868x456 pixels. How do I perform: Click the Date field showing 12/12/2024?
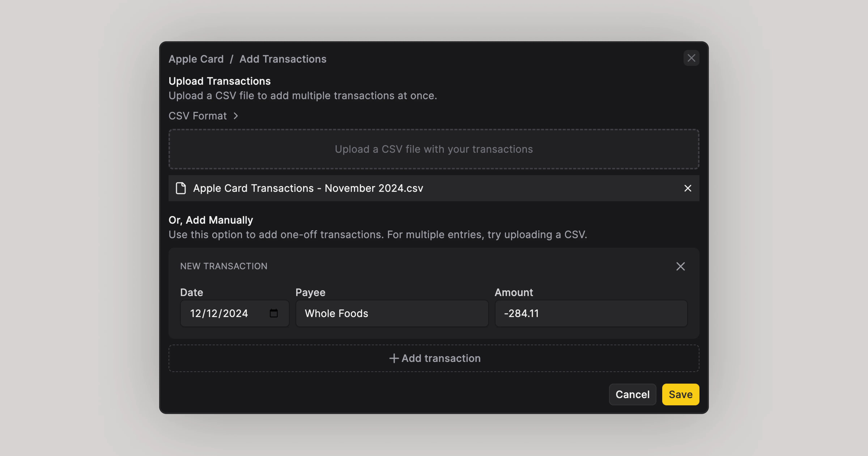click(x=222, y=313)
